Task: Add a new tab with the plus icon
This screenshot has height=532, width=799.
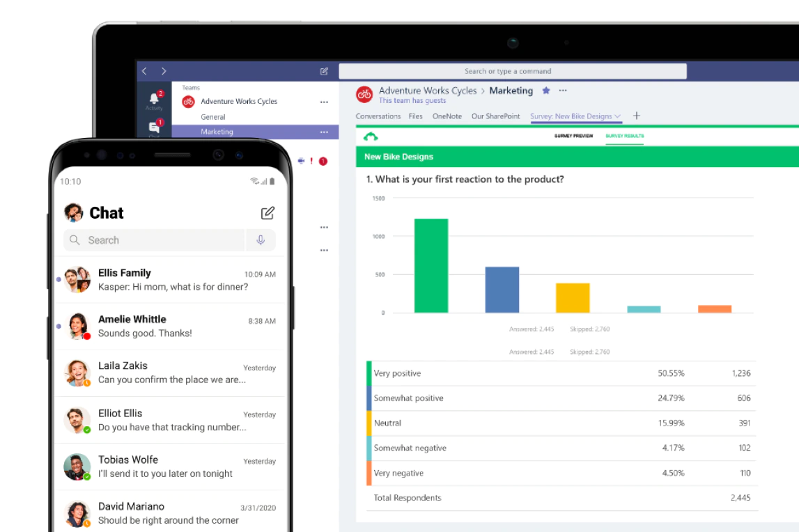Action: click(636, 116)
